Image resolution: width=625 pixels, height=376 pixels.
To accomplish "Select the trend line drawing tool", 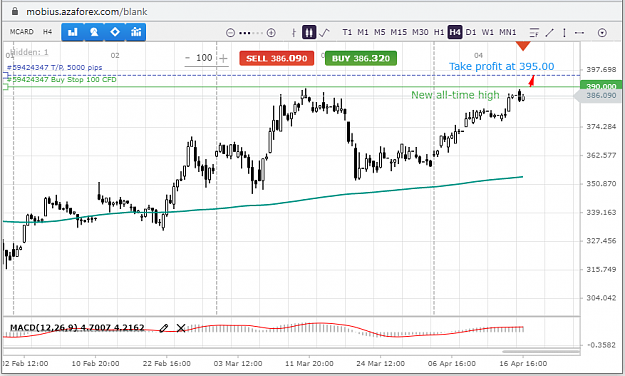I will [x=550, y=33].
